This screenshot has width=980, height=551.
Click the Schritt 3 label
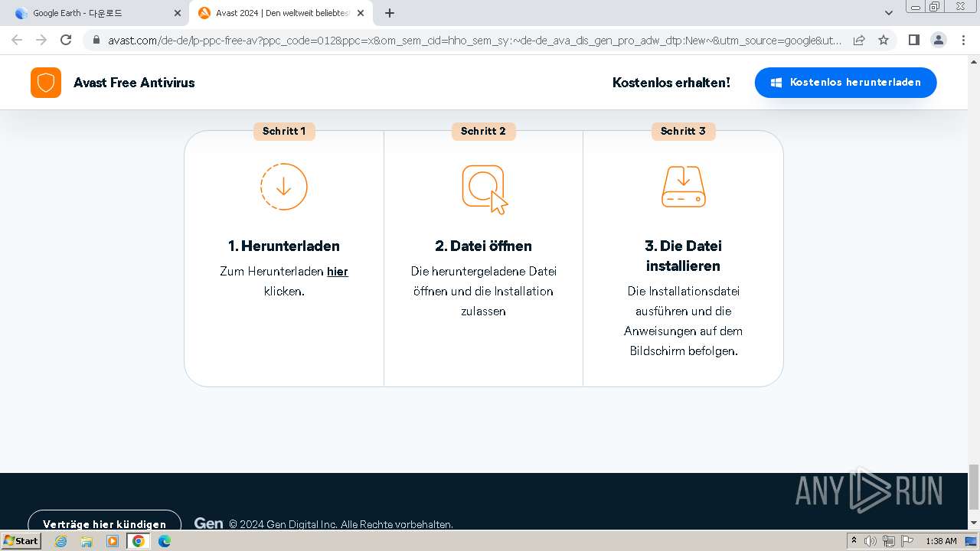(683, 131)
